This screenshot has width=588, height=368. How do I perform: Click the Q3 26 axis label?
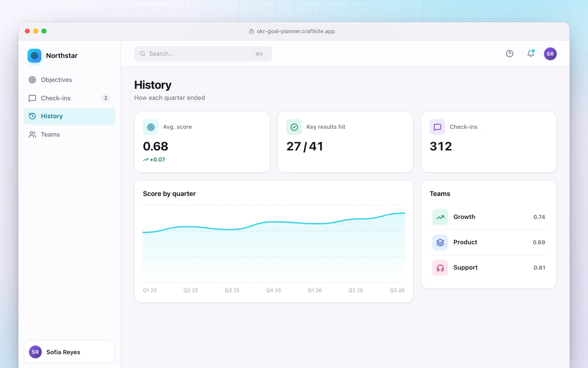pos(397,290)
